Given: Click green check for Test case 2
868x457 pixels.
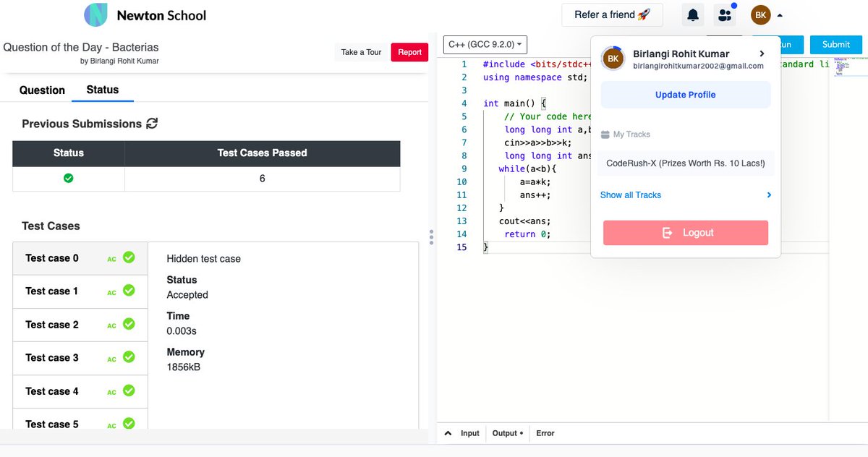Looking at the screenshot, I should (x=129, y=323).
